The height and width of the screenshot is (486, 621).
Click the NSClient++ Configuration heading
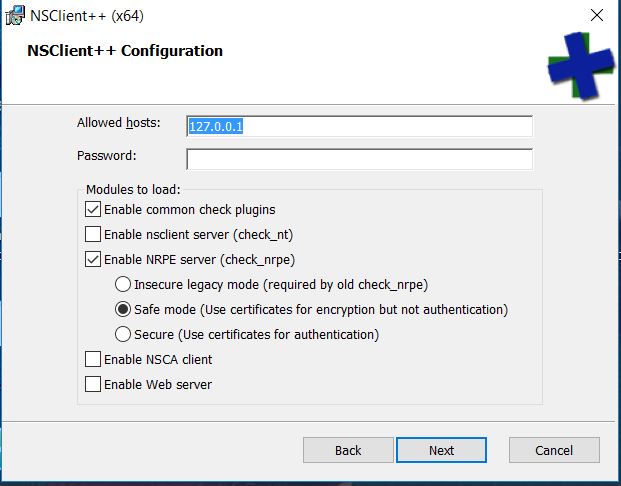tap(125, 51)
